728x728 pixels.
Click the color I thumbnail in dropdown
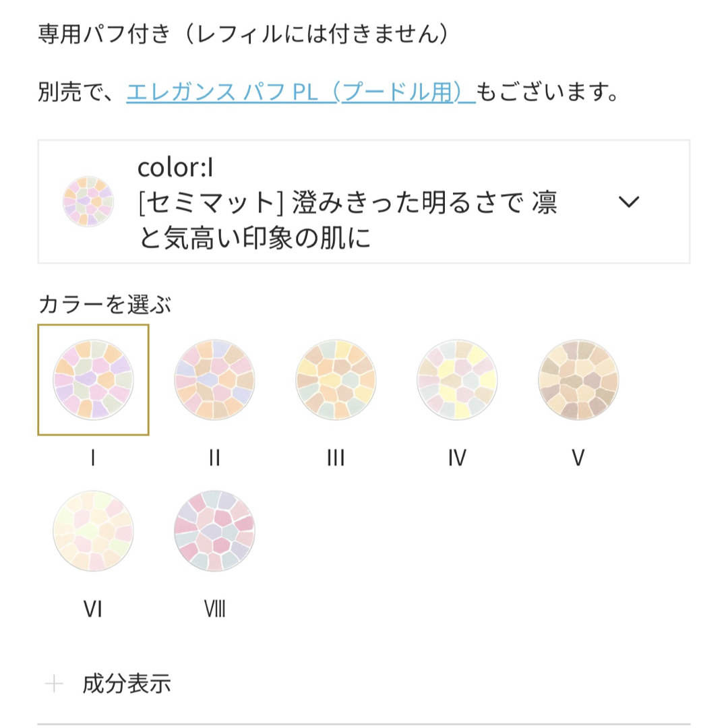pos(88,202)
